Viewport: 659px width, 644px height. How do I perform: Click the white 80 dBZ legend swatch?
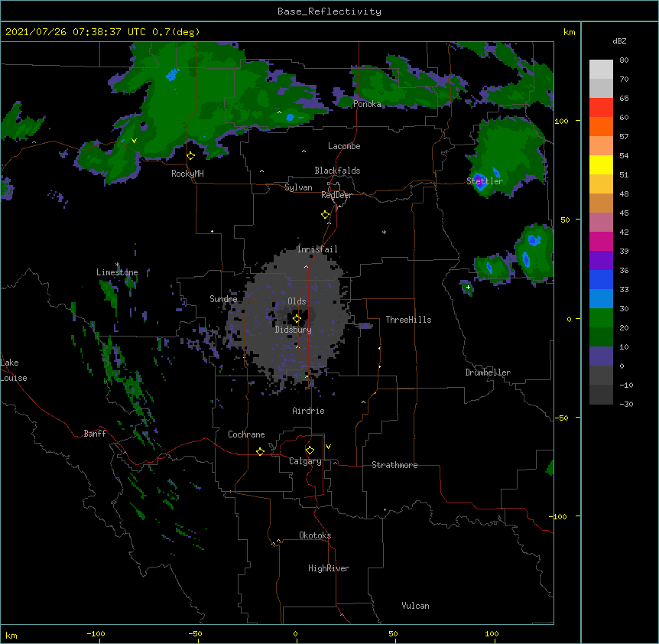[x=601, y=70]
